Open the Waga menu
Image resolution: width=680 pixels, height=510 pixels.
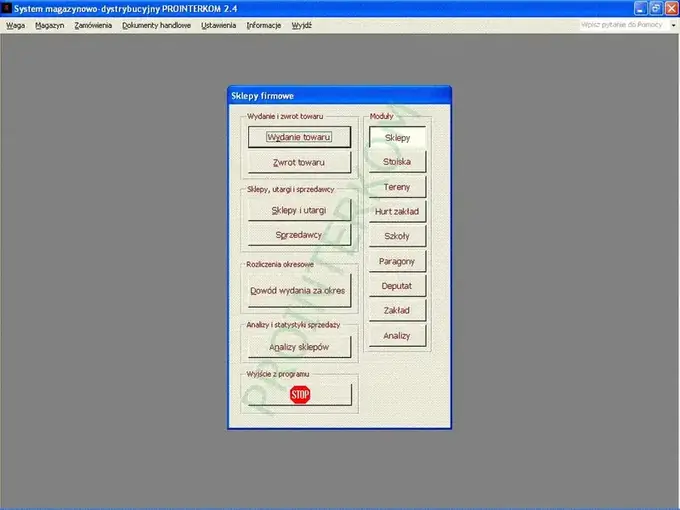coord(16,25)
